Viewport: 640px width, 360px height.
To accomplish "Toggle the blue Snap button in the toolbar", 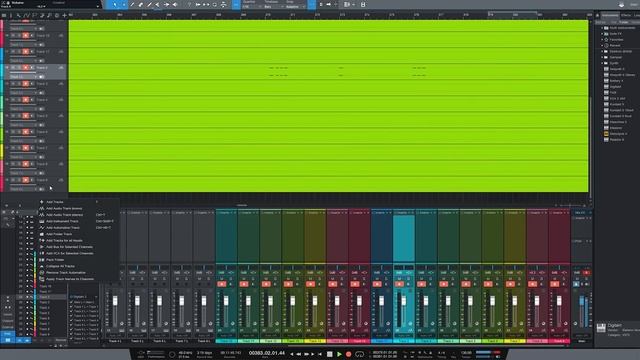I will (311, 4).
